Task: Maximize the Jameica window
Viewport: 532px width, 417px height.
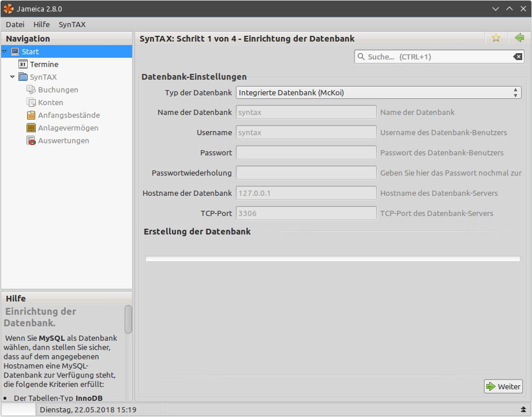Action: [509, 9]
